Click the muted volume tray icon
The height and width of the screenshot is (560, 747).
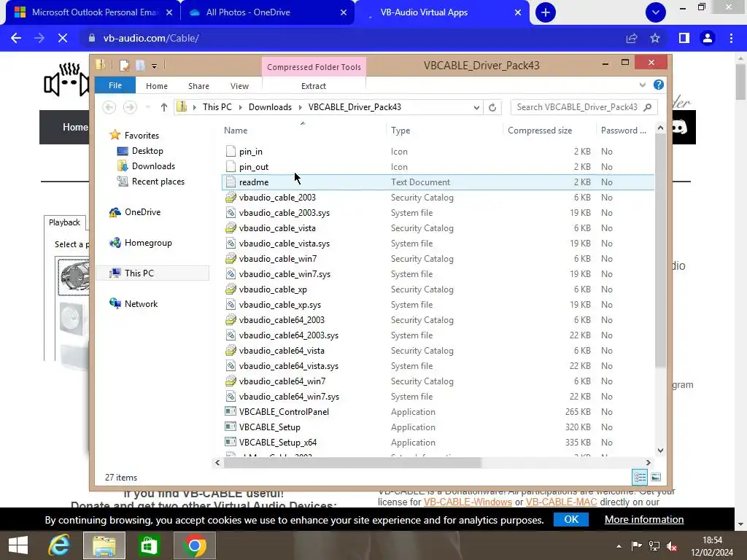pyautogui.click(x=672, y=546)
